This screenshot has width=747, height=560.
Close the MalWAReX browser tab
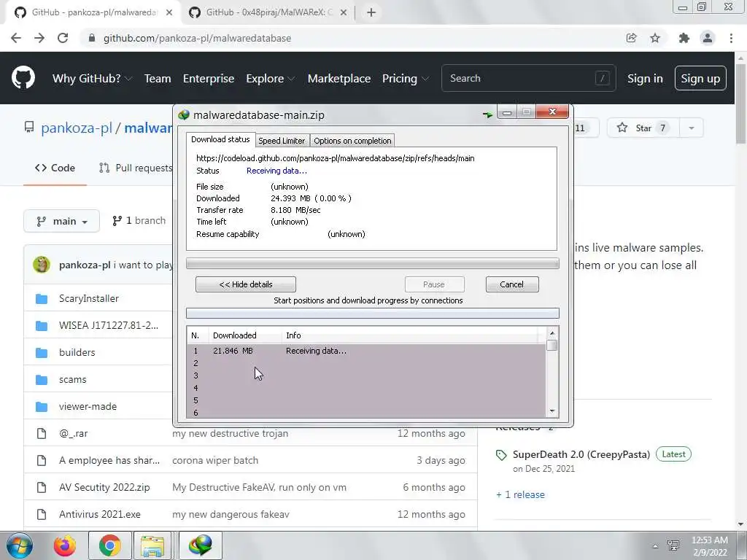click(x=344, y=12)
